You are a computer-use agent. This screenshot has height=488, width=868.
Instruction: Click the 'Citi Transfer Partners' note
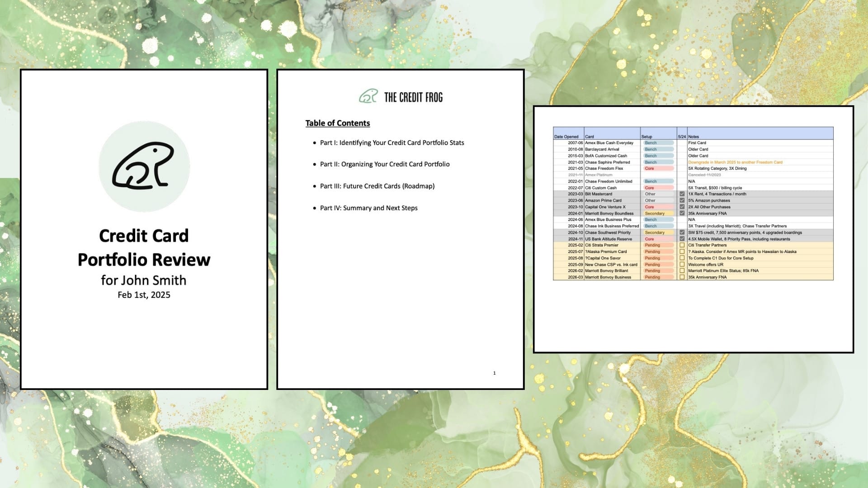coord(708,245)
